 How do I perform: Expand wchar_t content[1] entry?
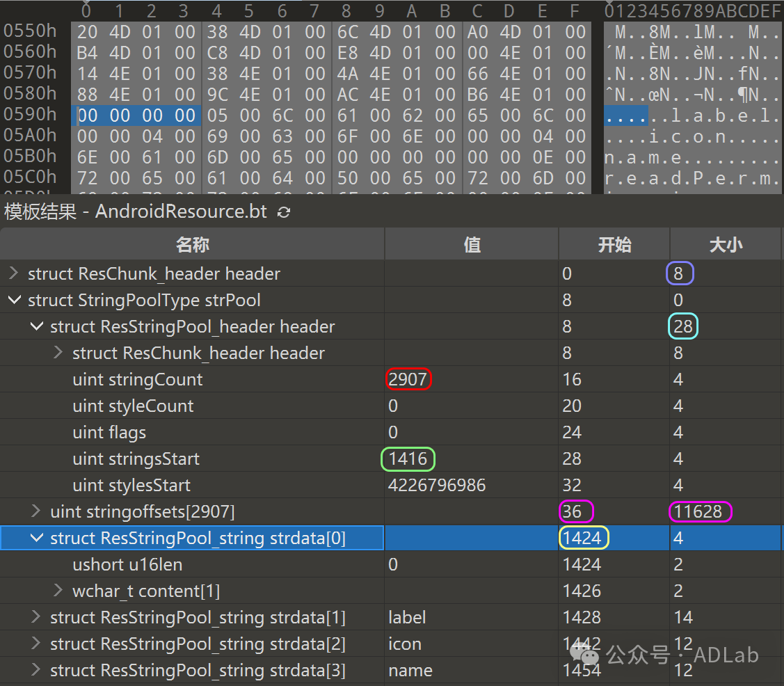tap(58, 591)
